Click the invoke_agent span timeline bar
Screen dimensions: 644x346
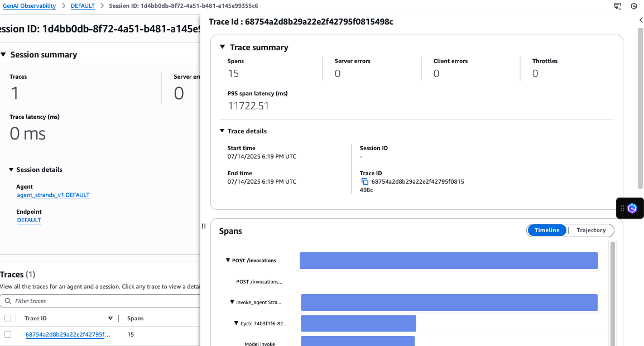click(x=449, y=302)
